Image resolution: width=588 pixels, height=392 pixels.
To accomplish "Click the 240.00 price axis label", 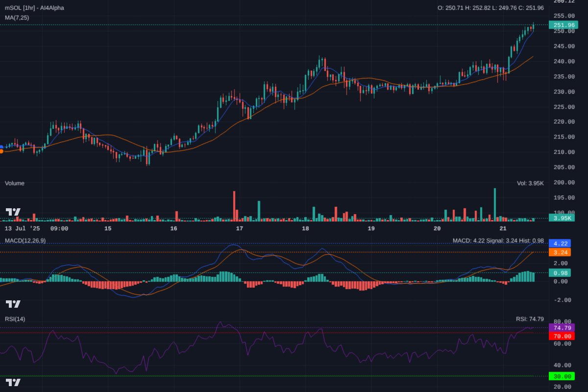I will (x=564, y=62).
